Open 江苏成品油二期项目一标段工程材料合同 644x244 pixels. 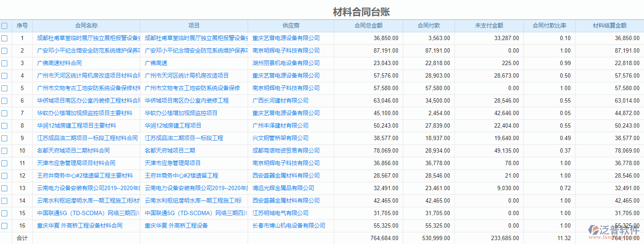pos(87,138)
